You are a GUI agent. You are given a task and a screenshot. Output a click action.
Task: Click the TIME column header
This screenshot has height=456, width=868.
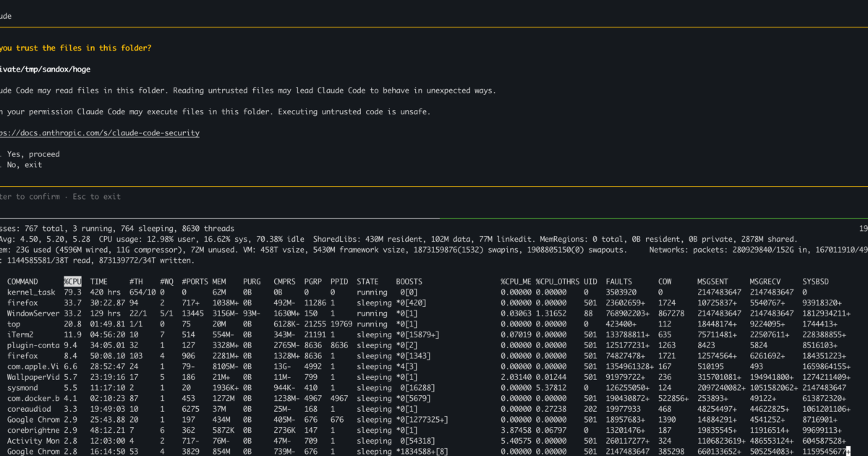[x=99, y=282]
